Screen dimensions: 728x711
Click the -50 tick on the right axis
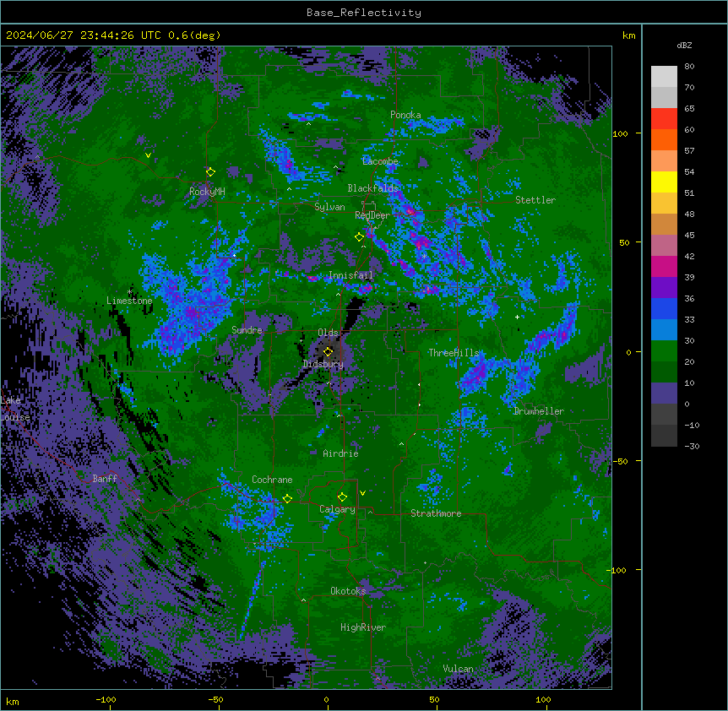click(620, 461)
